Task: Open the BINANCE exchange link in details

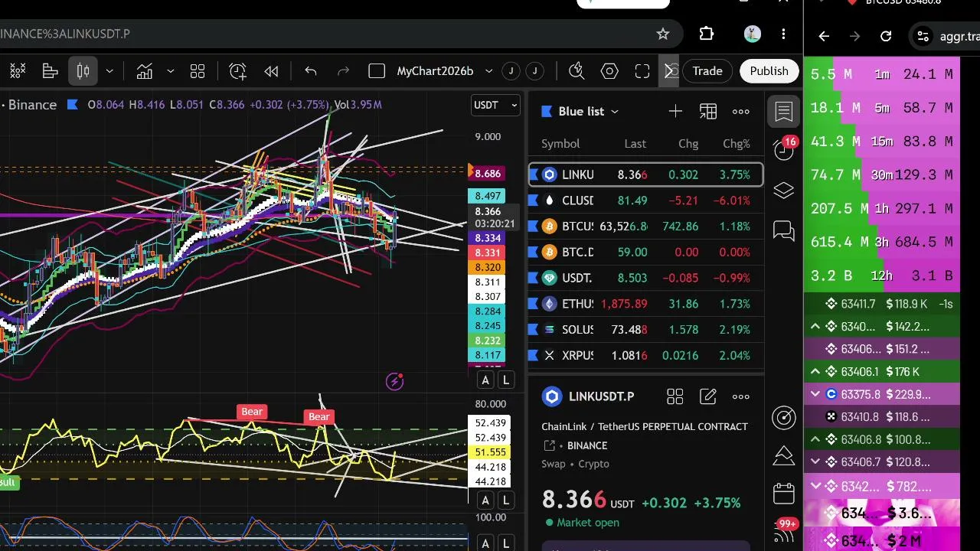Action: [587, 445]
